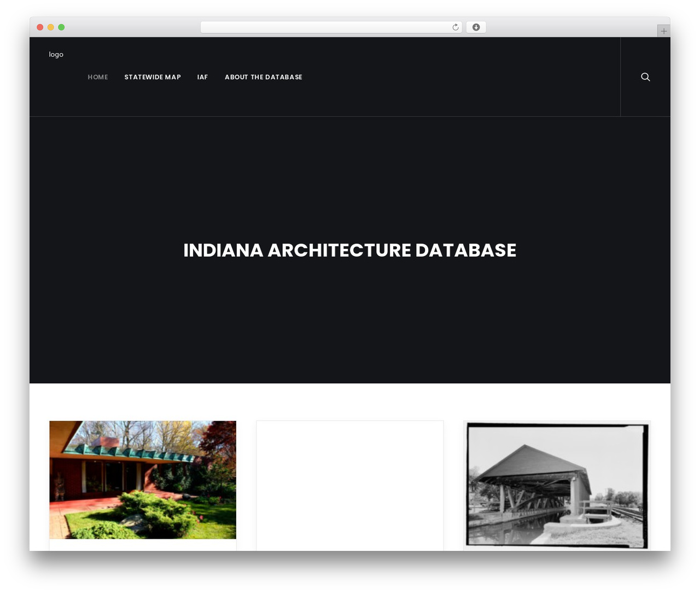This screenshot has width=700, height=593.
Task: Click the browser download arrow icon
Action: (x=476, y=27)
